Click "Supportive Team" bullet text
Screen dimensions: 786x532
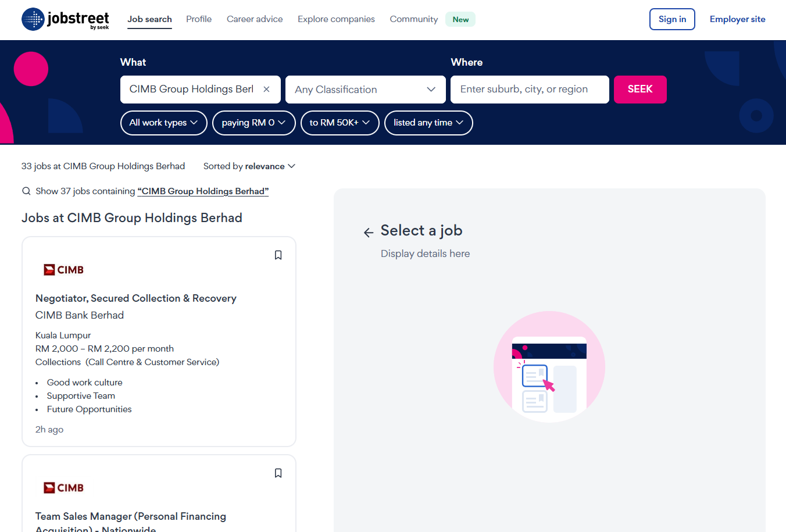point(81,396)
